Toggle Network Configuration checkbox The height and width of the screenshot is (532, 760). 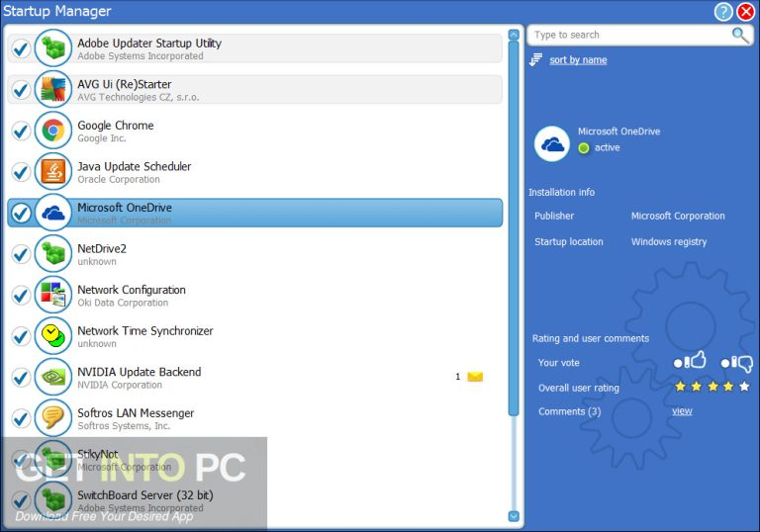point(22,295)
